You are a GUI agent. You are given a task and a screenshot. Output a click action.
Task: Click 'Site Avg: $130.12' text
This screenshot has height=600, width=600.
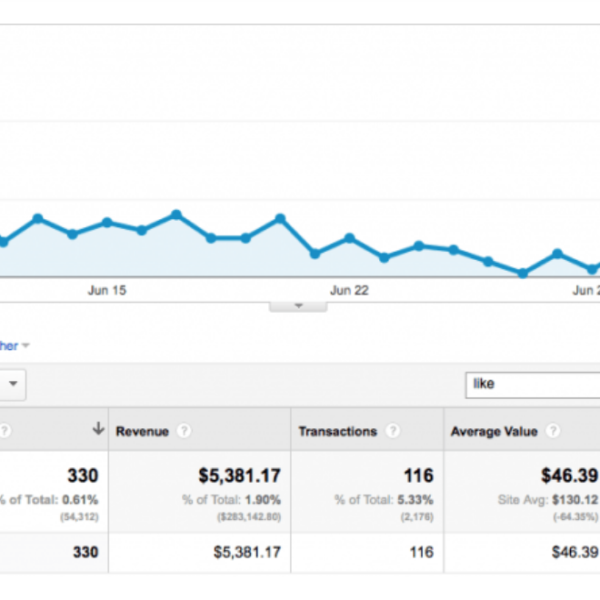tap(548, 500)
